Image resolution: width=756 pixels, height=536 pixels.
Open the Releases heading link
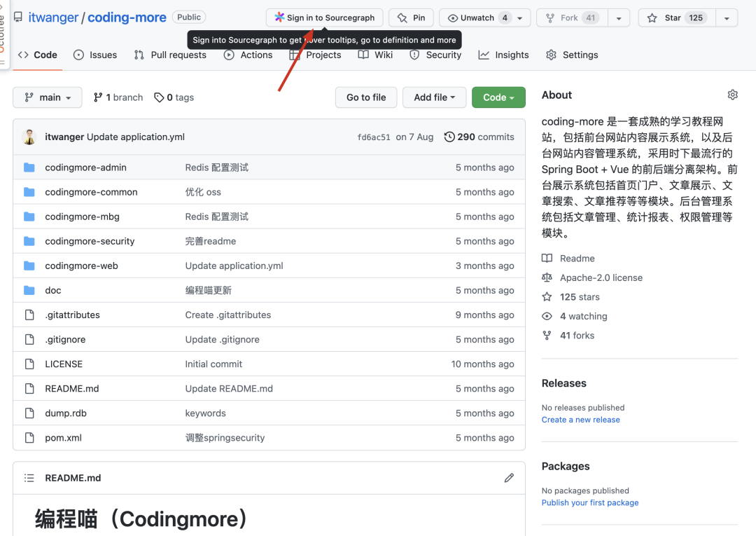click(563, 383)
